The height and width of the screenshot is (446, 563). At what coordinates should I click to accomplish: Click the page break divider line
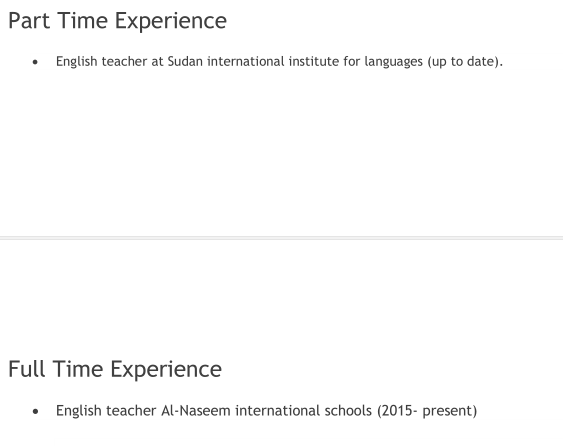(282, 238)
